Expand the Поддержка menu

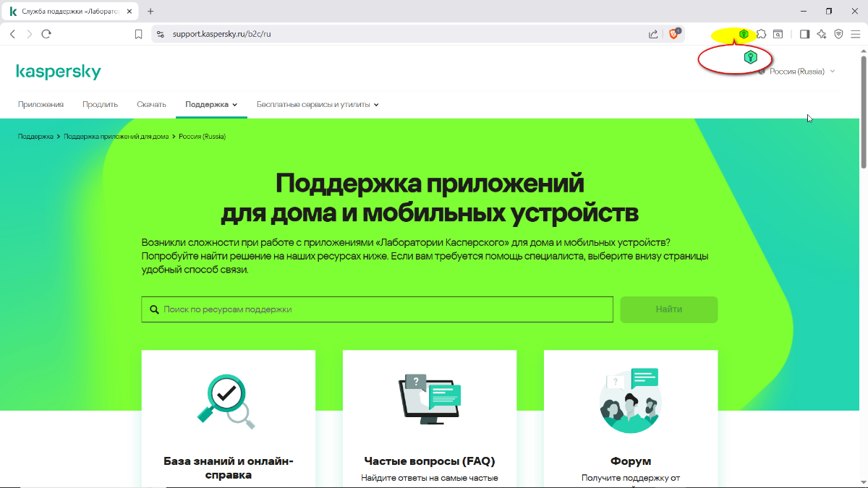(x=211, y=104)
